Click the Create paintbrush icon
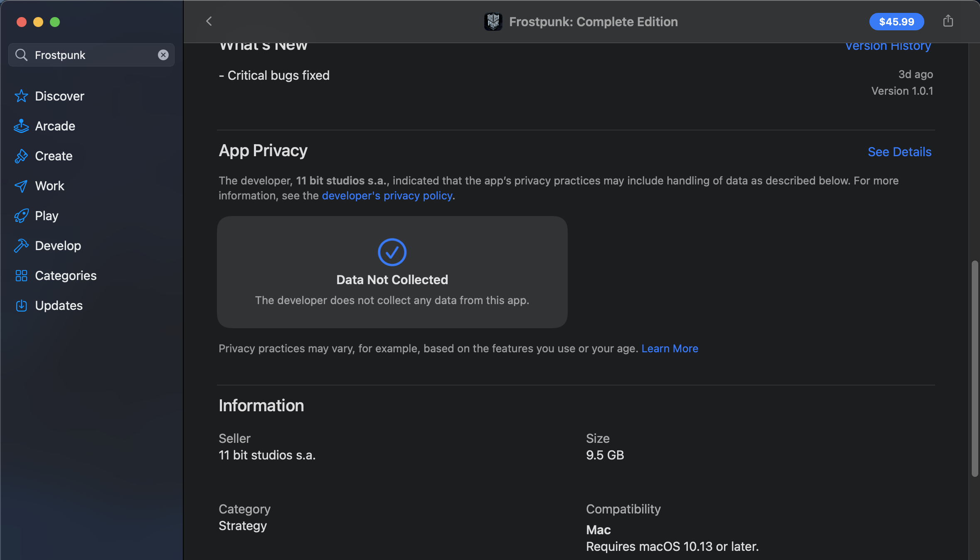This screenshot has width=980, height=560. [x=21, y=156]
